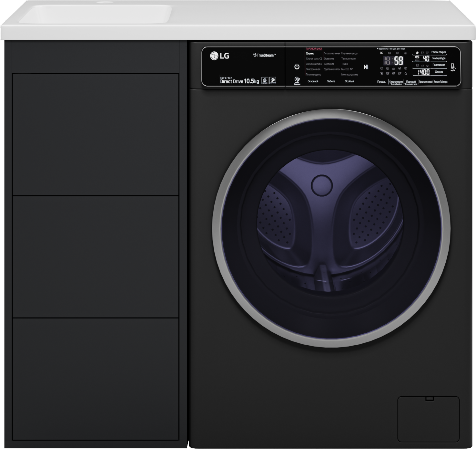Click the LG logo
The width and height of the screenshot is (476, 449).
click(x=220, y=56)
